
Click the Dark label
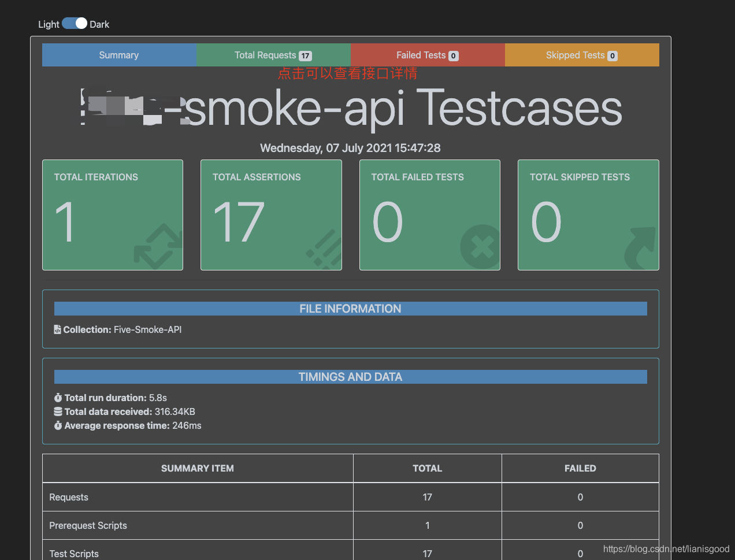pyautogui.click(x=99, y=24)
